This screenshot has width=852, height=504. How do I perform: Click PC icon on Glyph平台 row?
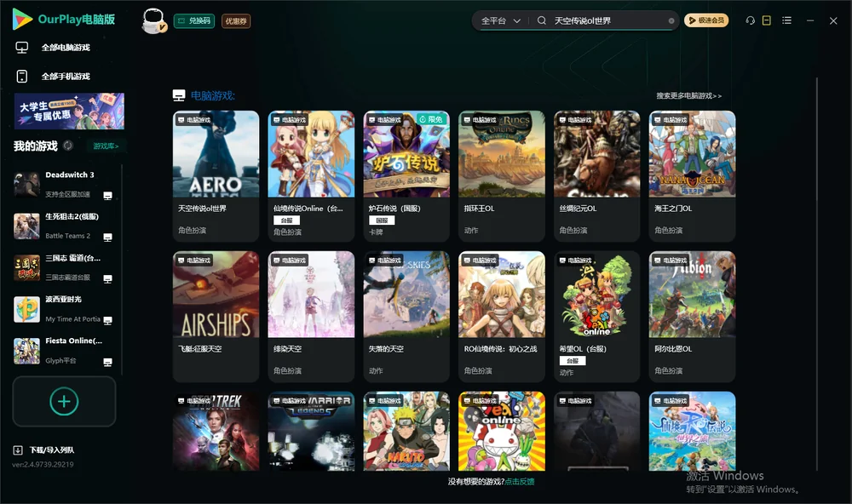tap(107, 363)
